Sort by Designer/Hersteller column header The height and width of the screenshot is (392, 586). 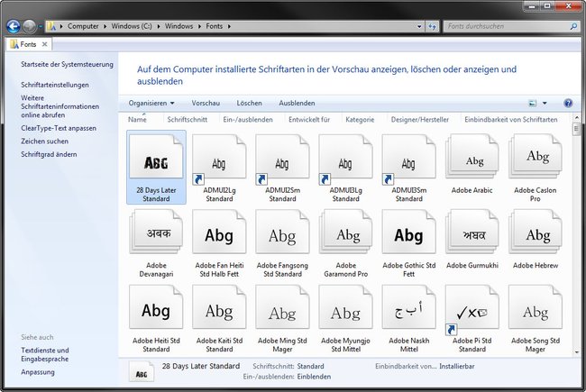[420, 120]
